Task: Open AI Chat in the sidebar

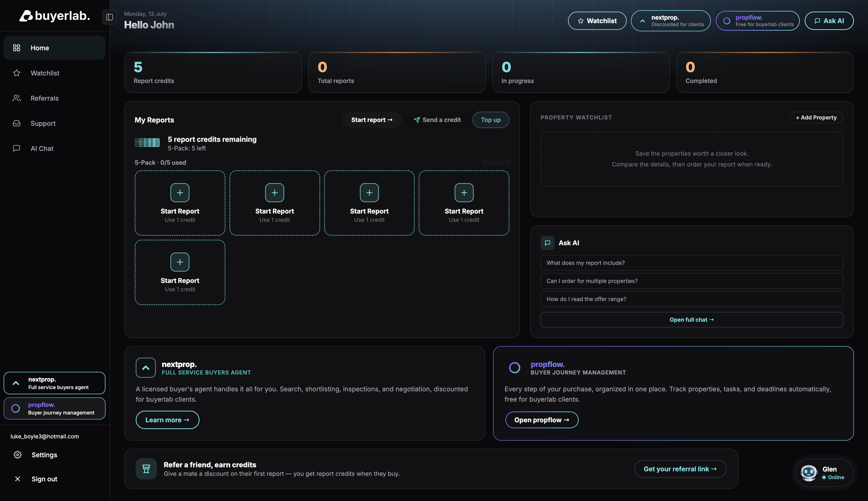Action: click(55, 148)
